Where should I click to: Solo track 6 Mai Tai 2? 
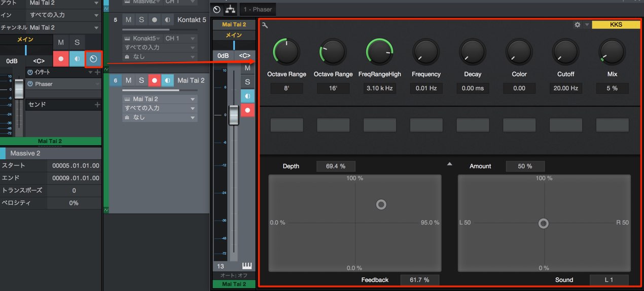point(141,80)
